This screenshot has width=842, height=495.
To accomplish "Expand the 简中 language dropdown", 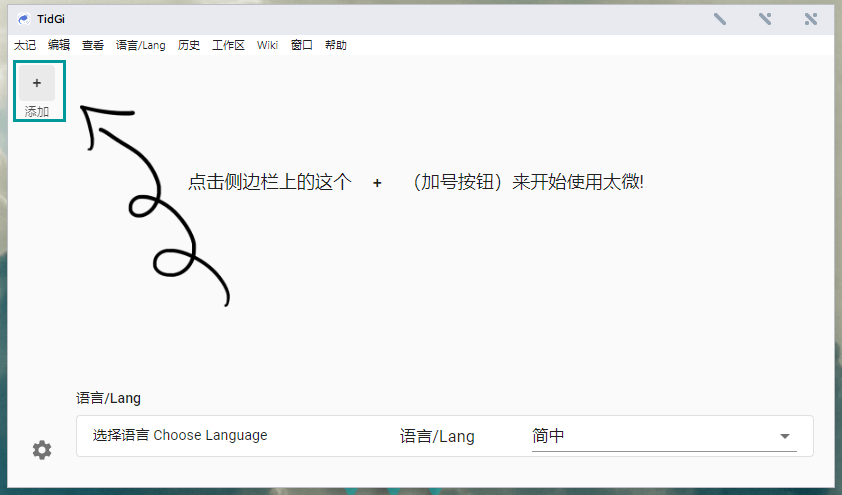I will click(x=664, y=436).
